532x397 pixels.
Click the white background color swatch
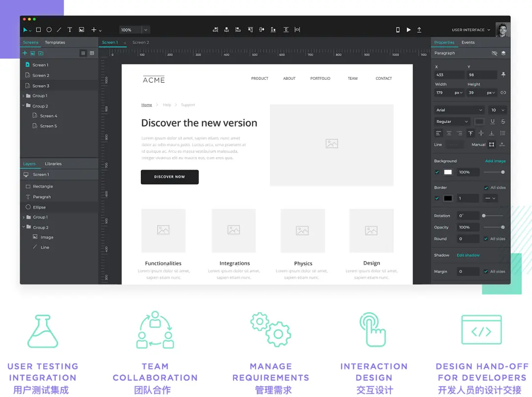click(448, 172)
